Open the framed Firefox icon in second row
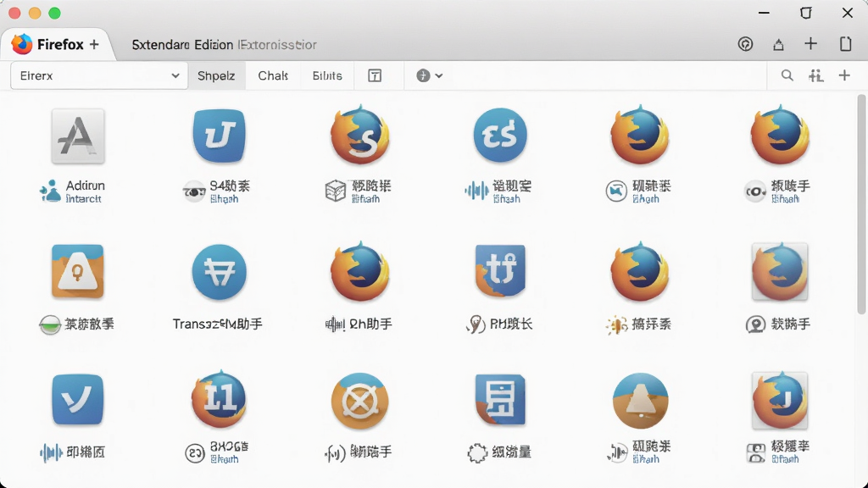This screenshot has height=488, width=868. [780, 272]
